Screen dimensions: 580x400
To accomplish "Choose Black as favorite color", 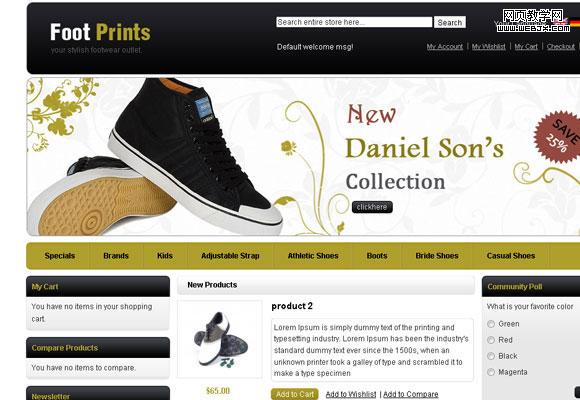I will point(491,356).
